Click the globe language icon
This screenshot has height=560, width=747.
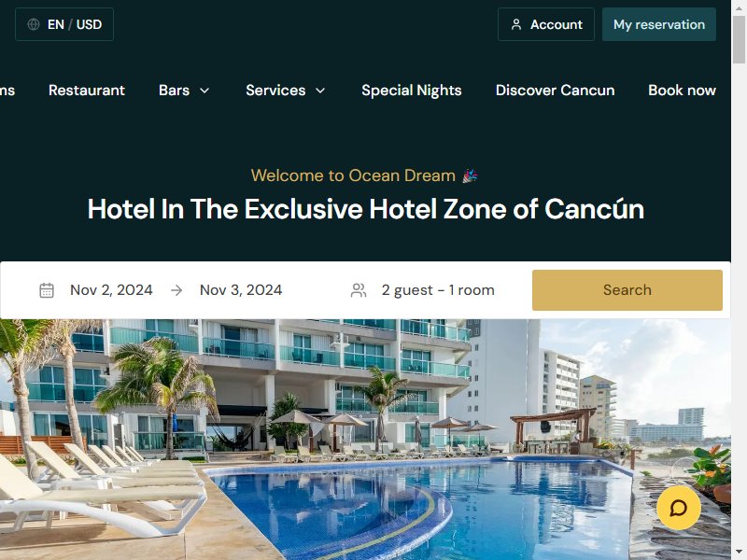pyautogui.click(x=34, y=24)
